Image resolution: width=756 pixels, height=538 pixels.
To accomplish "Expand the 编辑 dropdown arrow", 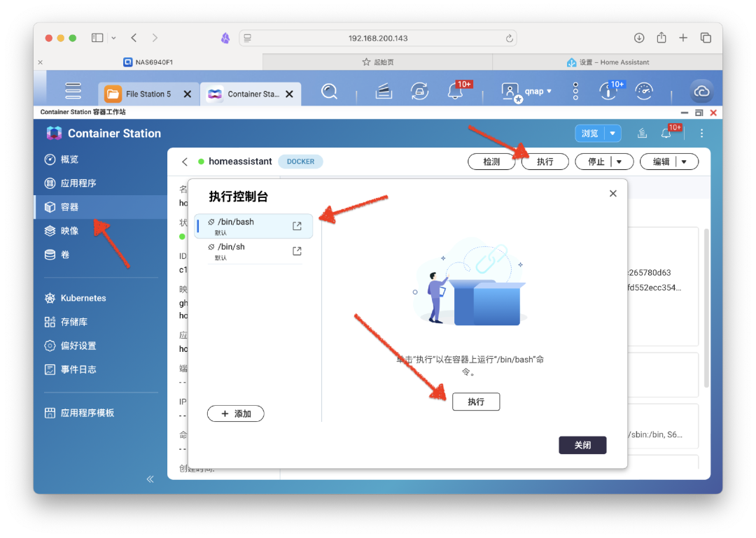I will tap(685, 162).
